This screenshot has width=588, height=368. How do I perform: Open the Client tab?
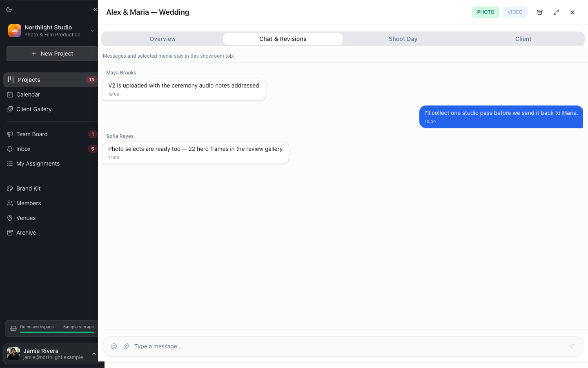pyautogui.click(x=523, y=39)
